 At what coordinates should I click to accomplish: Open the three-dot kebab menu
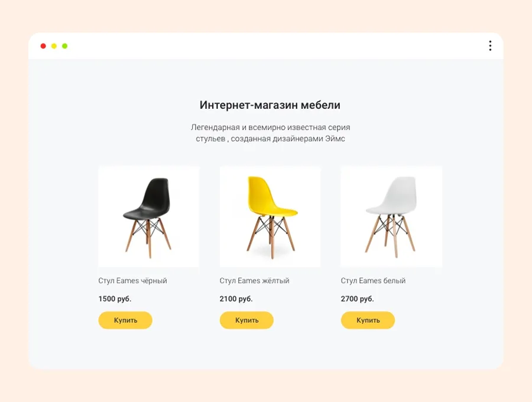[x=490, y=46]
